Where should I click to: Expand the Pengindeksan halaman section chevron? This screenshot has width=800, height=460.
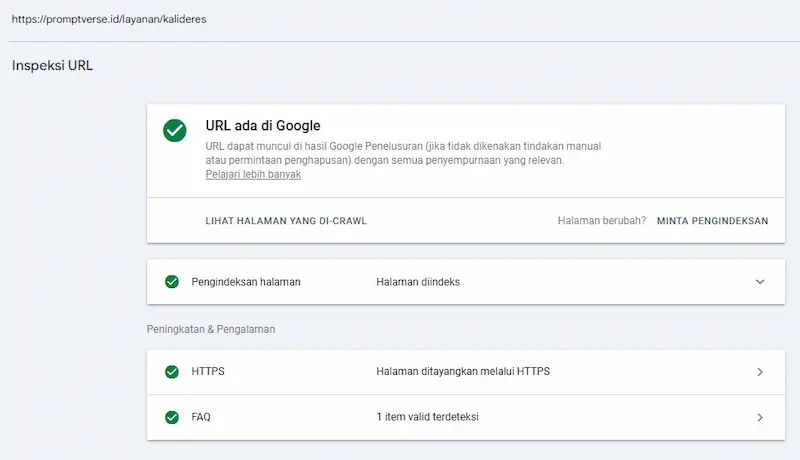[760, 282]
